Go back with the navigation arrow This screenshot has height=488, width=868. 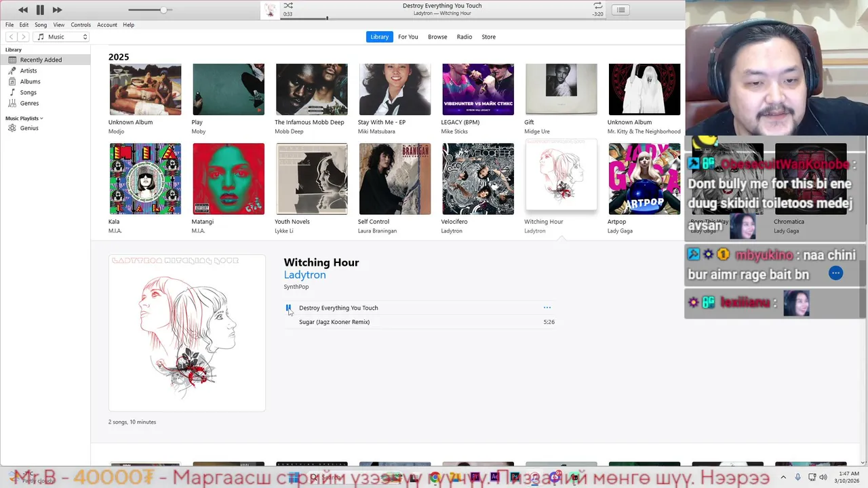point(12,37)
